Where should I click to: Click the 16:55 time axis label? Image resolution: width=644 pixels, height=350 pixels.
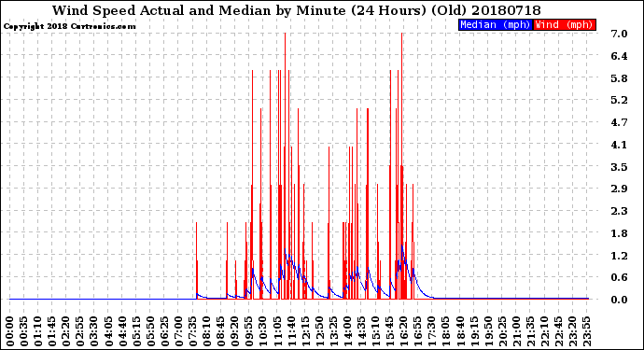point(418,331)
